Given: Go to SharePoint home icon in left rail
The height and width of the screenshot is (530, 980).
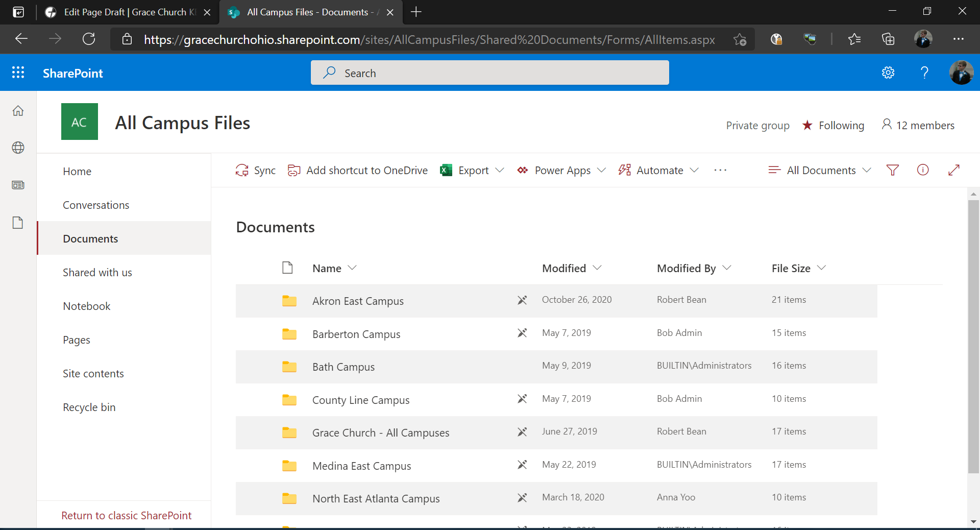Looking at the screenshot, I should [18, 111].
